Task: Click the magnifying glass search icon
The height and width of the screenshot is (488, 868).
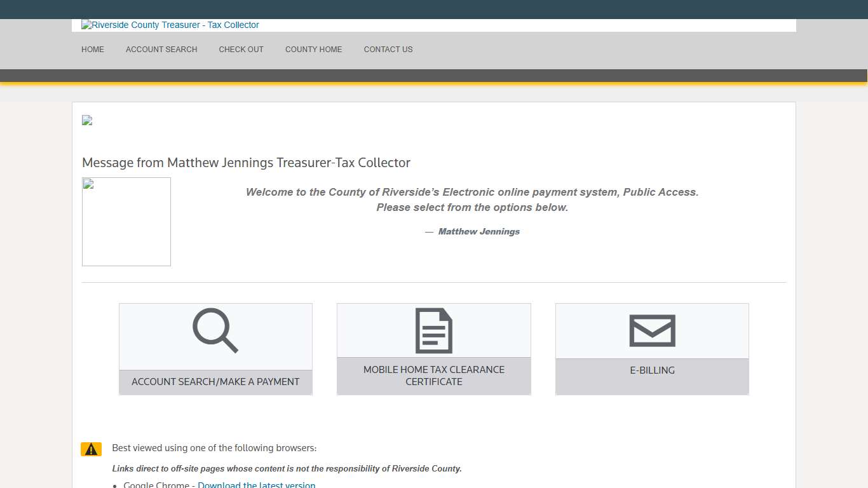Action: point(215,330)
